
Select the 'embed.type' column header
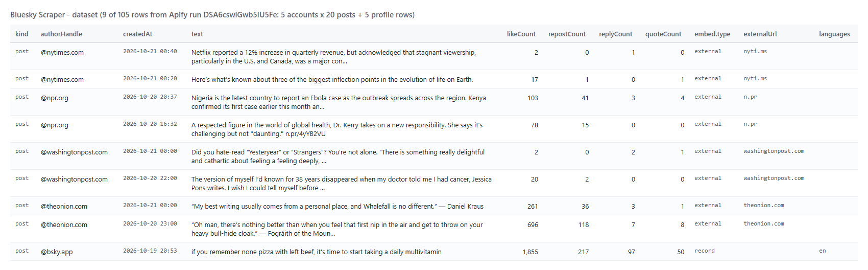point(712,34)
